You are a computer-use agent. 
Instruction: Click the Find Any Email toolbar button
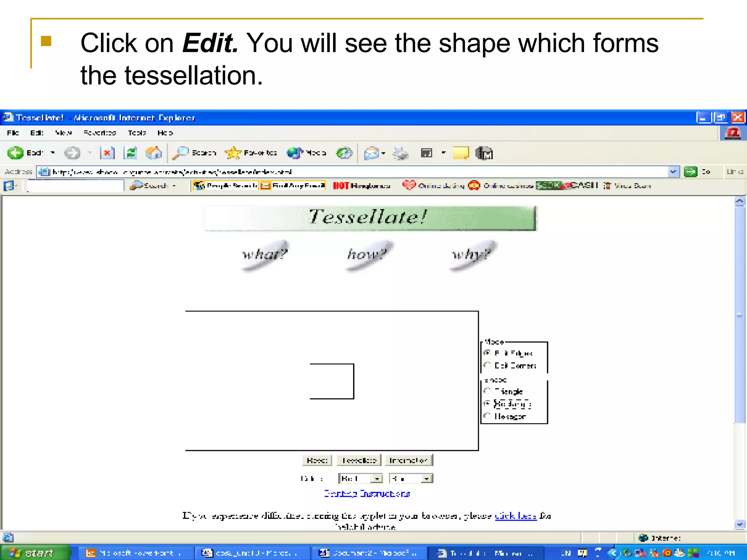click(x=293, y=186)
